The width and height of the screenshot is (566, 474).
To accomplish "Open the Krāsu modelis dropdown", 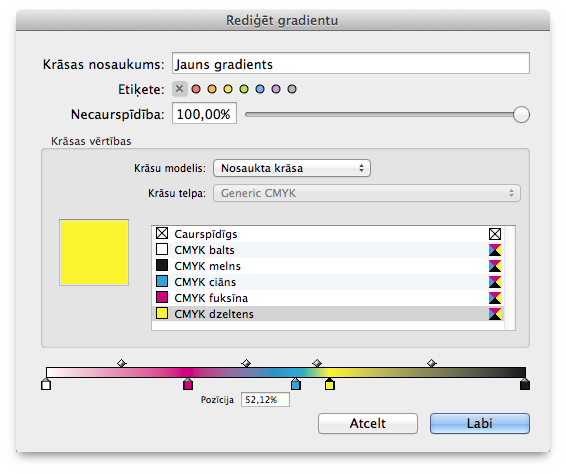I will (x=292, y=168).
